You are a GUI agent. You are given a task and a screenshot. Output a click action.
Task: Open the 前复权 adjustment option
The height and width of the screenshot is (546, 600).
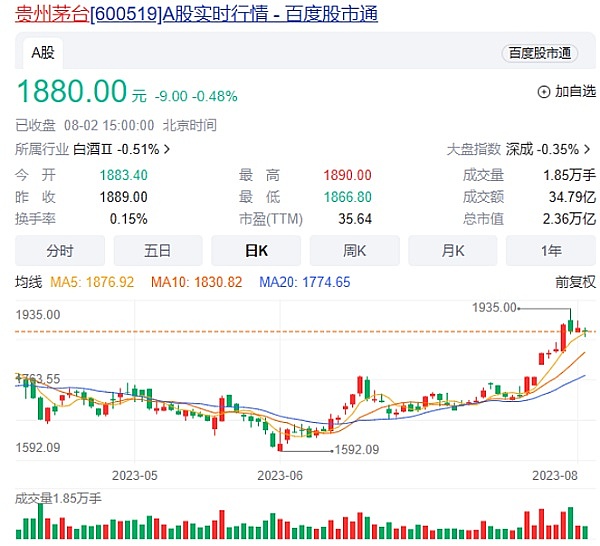(x=576, y=282)
